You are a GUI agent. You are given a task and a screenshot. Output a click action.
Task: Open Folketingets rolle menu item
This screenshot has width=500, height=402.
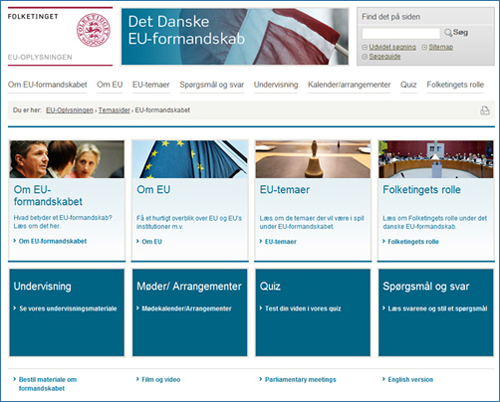click(x=455, y=85)
